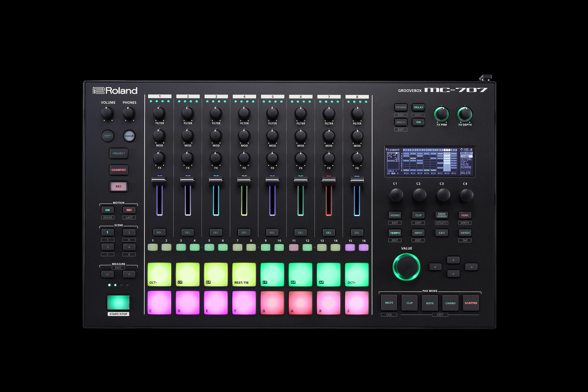Activate the DELAY effect

419,107
